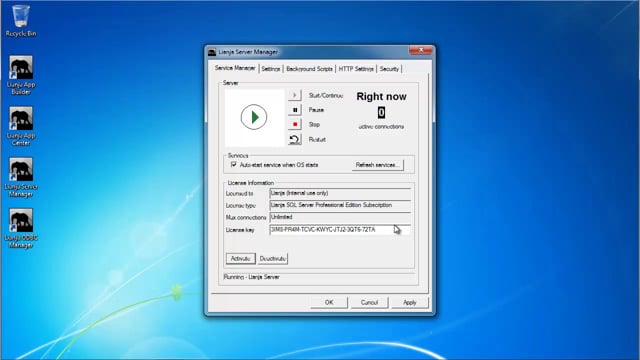640x360 pixels.
Task: Select the Lianja App Center desktop shortcut
Action: click(x=21, y=126)
